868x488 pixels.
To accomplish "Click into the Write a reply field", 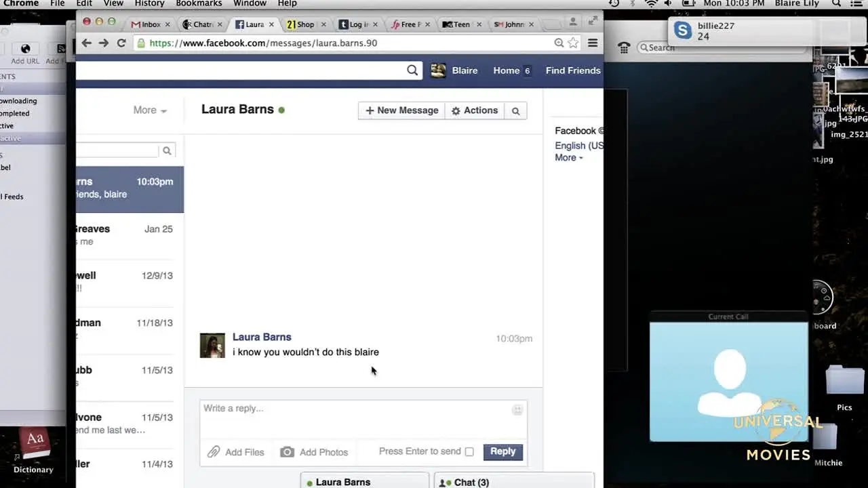I will tap(363, 419).
